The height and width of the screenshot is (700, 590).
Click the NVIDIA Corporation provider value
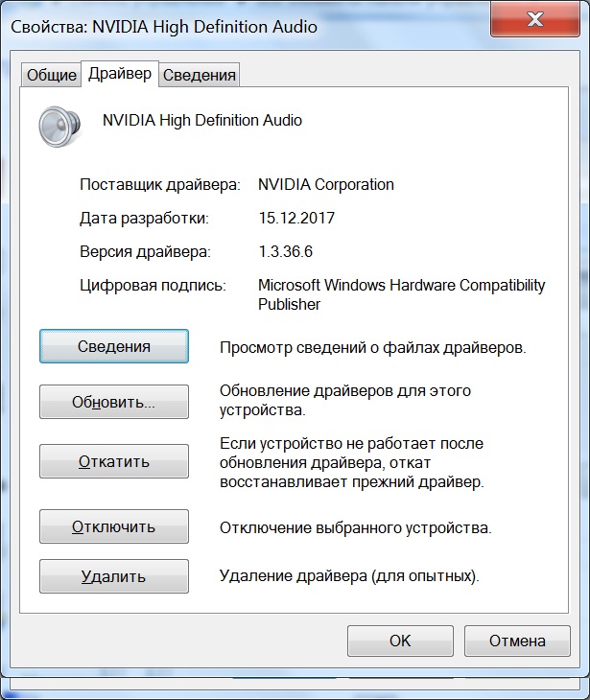click(x=326, y=184)
